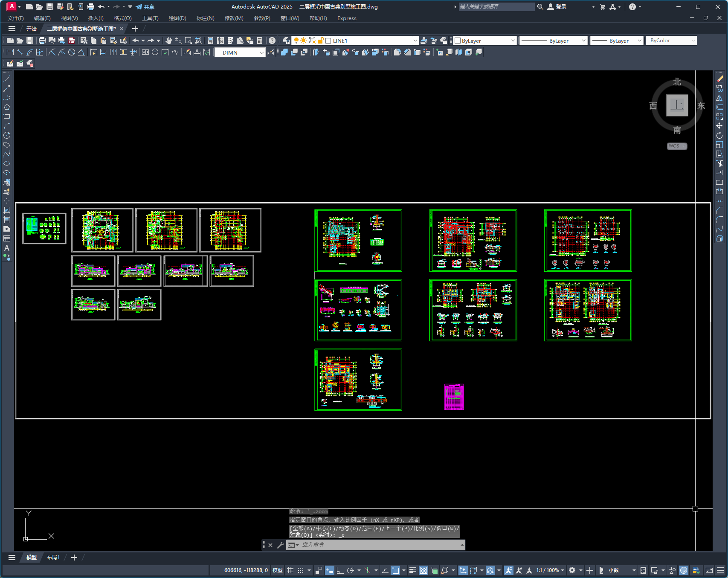Open the 视图(V) menu
Image resolution: width=728 pixels, height=578 pixels.
click(x=69, y=18)
